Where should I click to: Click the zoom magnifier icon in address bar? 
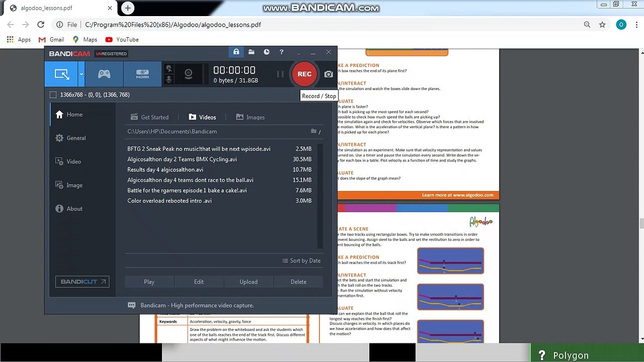587,25
